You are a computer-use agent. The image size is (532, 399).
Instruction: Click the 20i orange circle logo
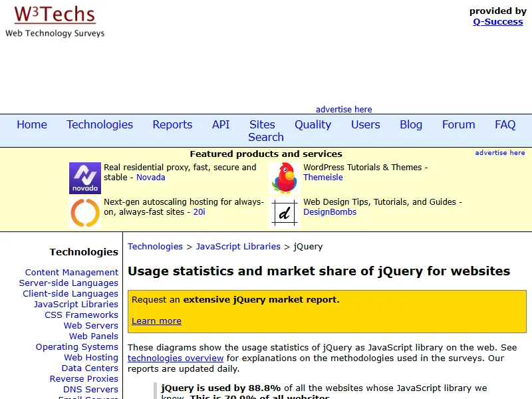[85, 213]
